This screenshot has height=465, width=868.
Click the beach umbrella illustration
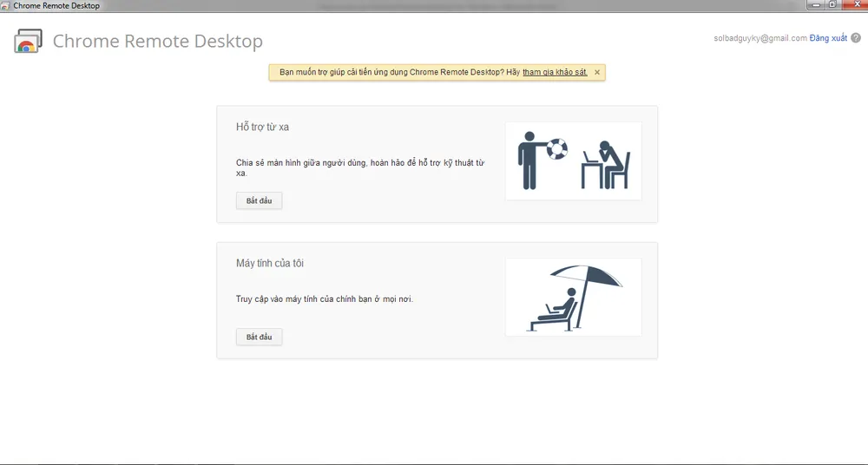coord(574,298)
